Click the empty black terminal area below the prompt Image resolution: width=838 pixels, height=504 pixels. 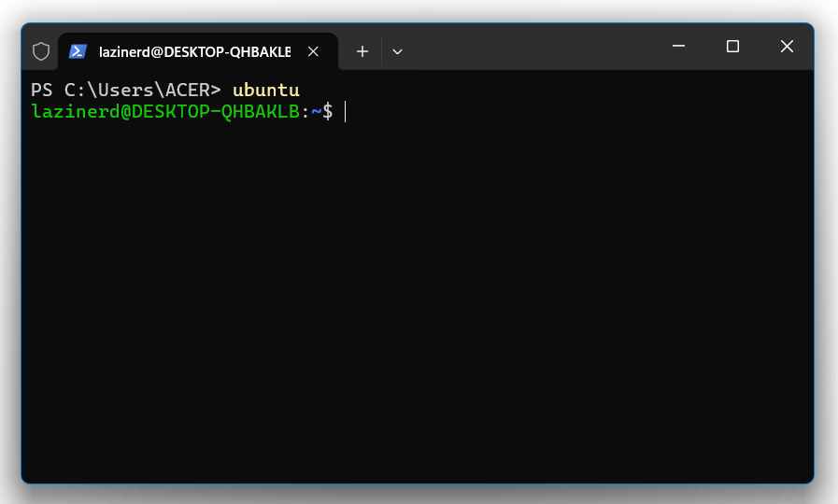pyautogui.click(x=417, y=299)
